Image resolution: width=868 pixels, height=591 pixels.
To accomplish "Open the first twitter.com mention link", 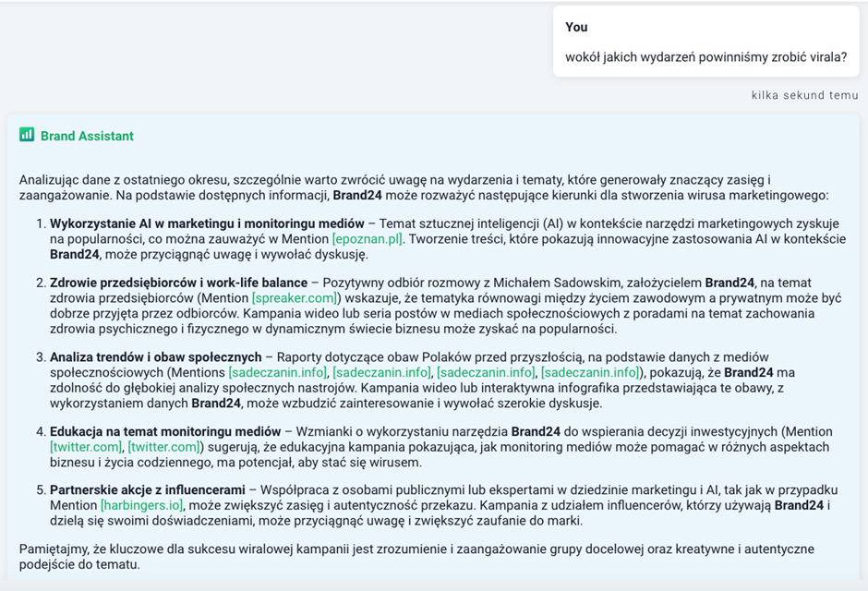I will click(86, 447).
